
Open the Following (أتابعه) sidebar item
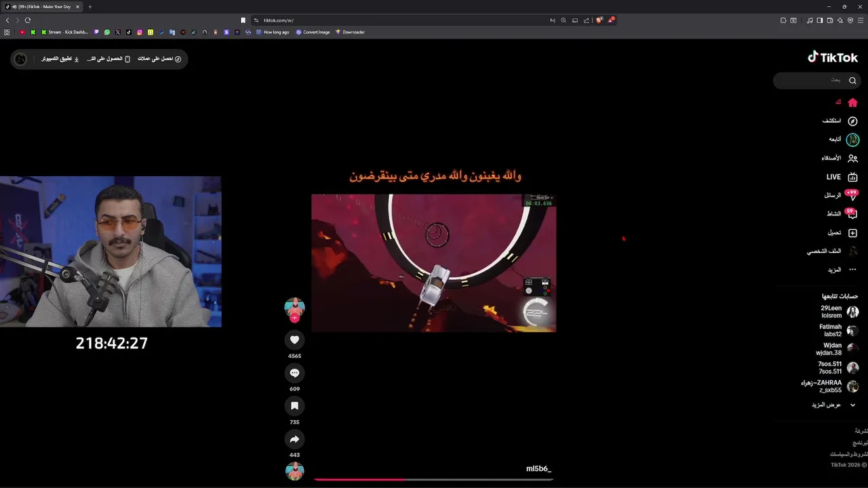tap(843, 140)
